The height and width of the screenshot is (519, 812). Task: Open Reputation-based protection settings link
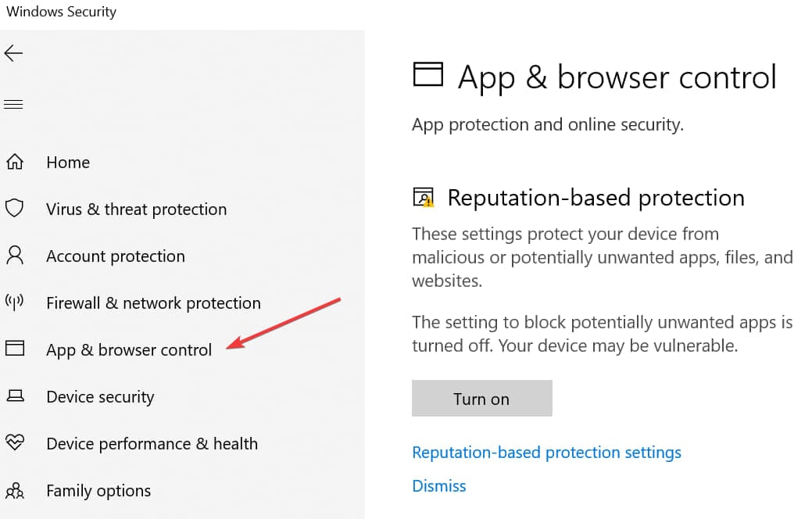pos(546,452)
